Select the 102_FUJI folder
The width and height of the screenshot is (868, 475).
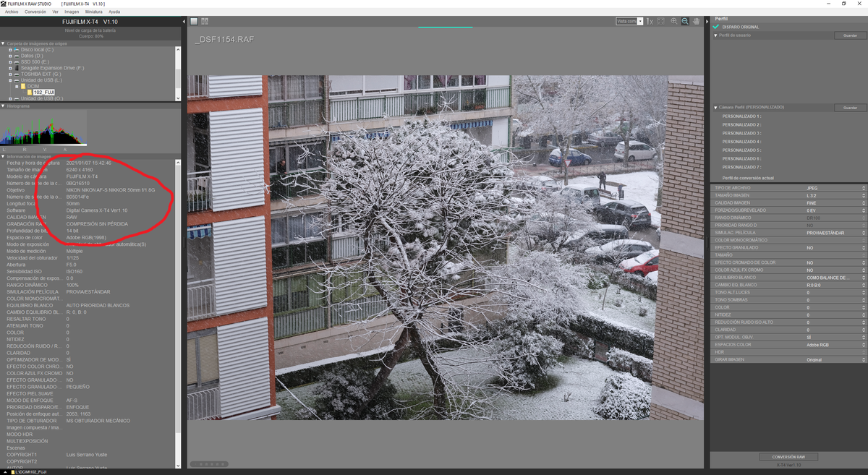[43, 92]
